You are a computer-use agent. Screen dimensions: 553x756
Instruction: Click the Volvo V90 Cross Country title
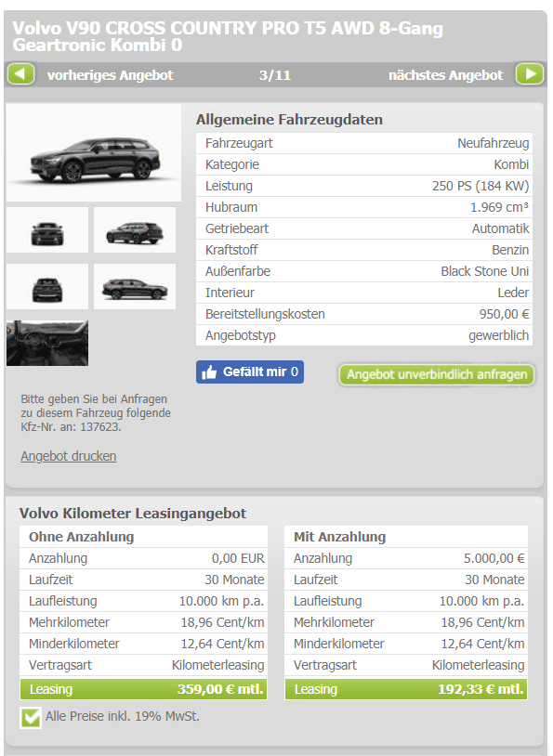pyautogui.click(x=228, y=36)
